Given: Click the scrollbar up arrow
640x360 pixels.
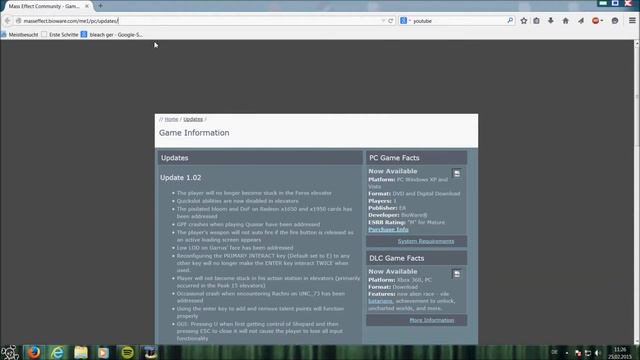Looking at the screenshot, I should tap(637, 43).
